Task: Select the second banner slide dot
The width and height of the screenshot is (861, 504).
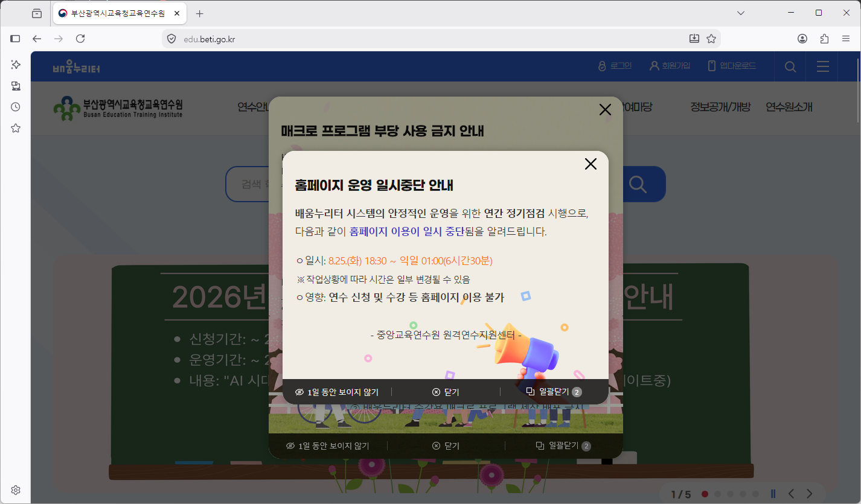Action: pyautogui.click(x=717, y=494)
